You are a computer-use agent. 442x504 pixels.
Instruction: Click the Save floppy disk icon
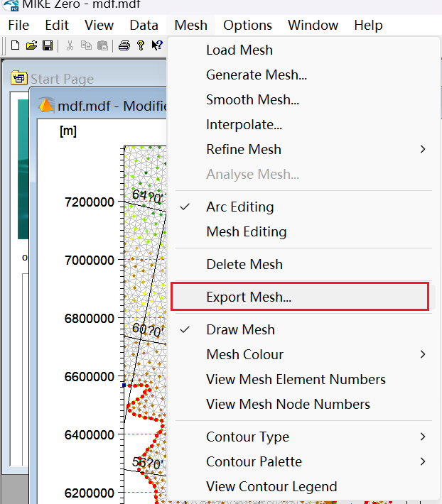coord(48,45)
